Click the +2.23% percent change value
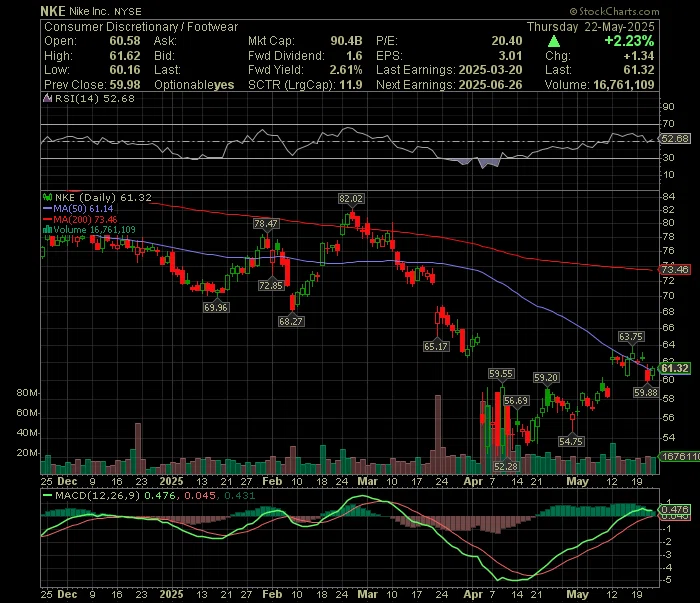Viewport: 700px width, 603px height. click(x=629, y=41)
